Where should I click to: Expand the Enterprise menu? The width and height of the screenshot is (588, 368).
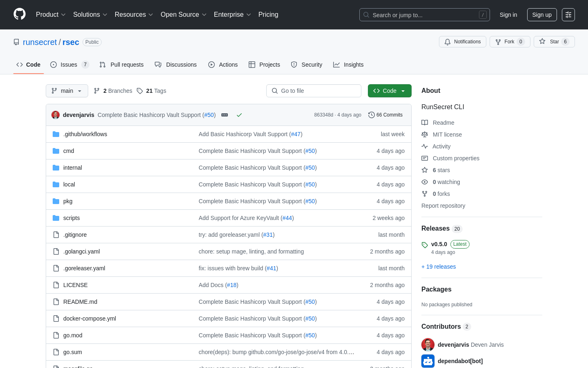tap(232, 15)
